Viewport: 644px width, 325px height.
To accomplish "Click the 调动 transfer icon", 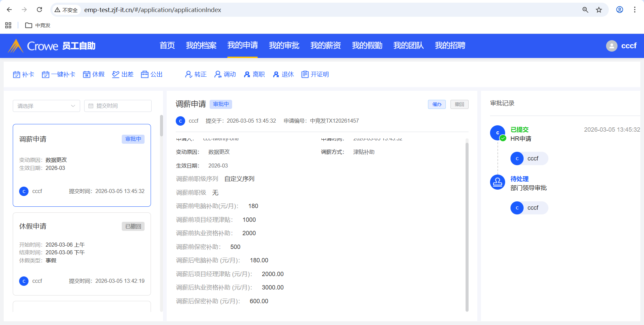I will [218, 74].
